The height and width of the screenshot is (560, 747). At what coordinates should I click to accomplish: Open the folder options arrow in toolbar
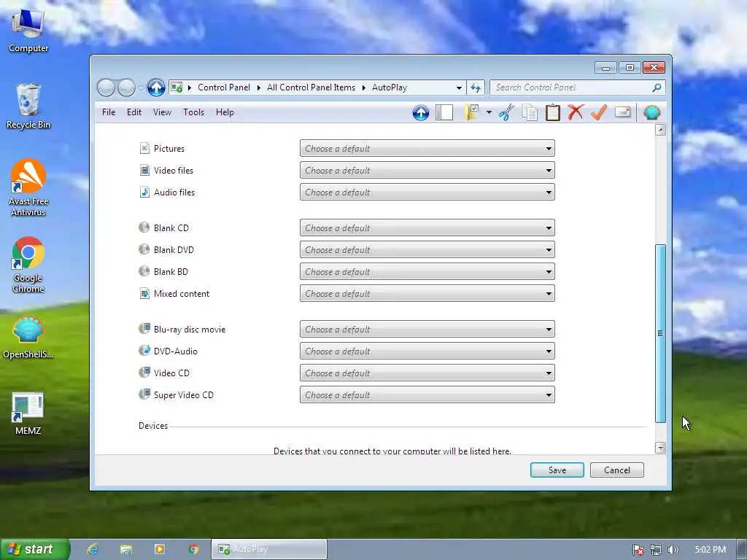click(489, 113)
